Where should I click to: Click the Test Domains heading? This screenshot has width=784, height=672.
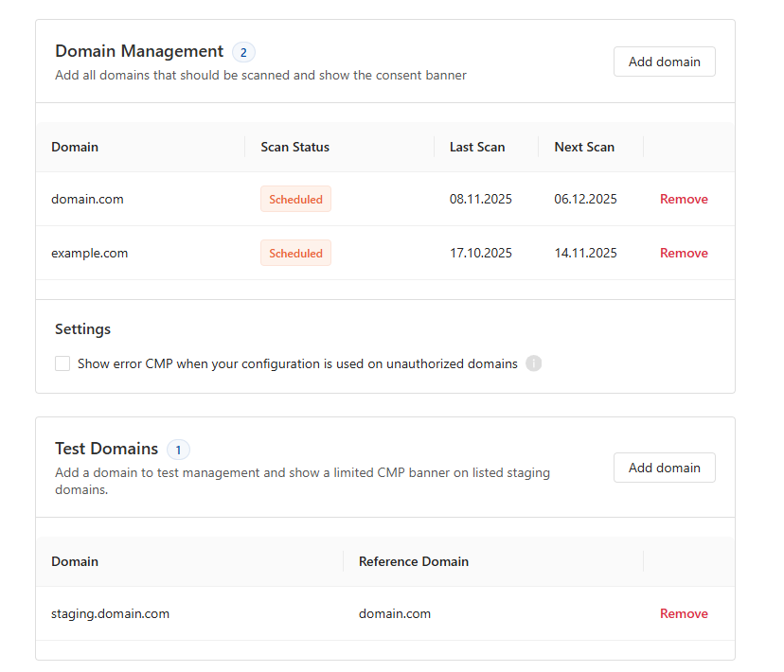[106, 449]
